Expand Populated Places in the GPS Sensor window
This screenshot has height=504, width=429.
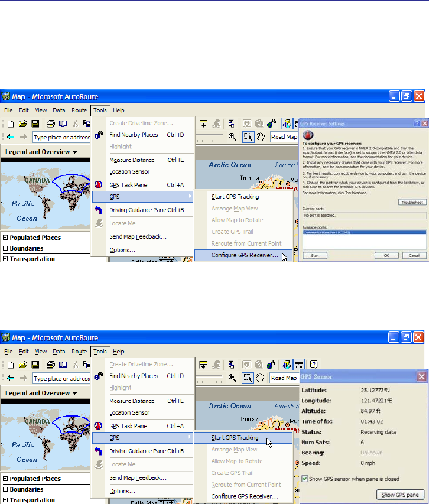tap(5, 479)
